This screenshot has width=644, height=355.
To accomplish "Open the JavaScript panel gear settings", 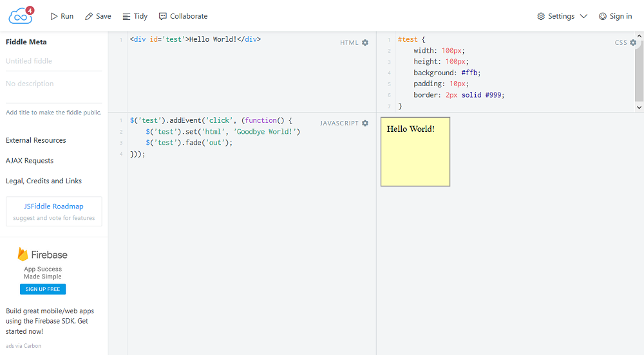I will point(365,123).
